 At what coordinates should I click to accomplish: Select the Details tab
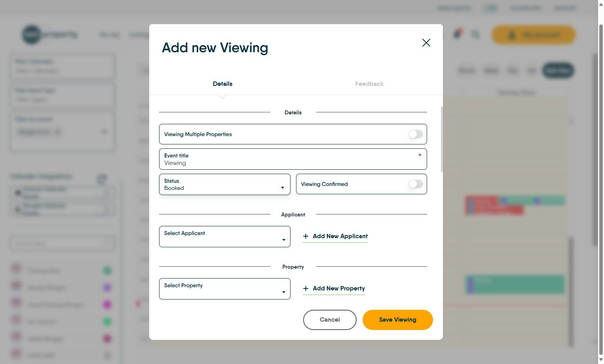click(222, 83)
